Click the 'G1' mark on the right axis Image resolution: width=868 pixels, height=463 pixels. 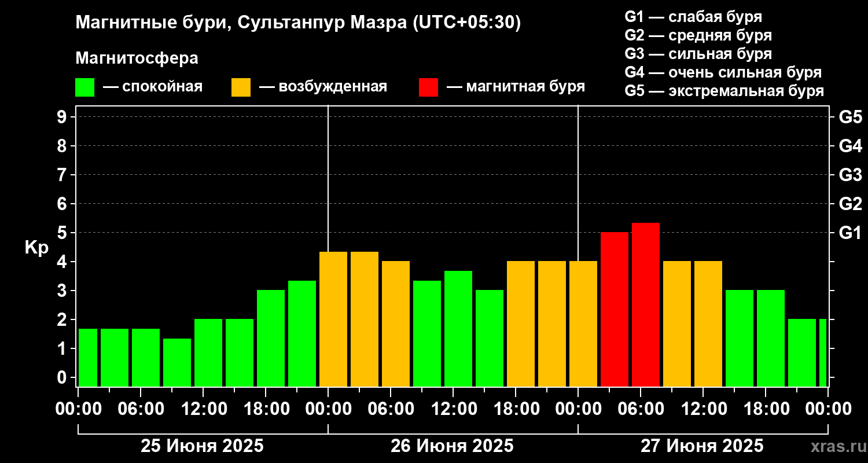click(x=850, y=233)
